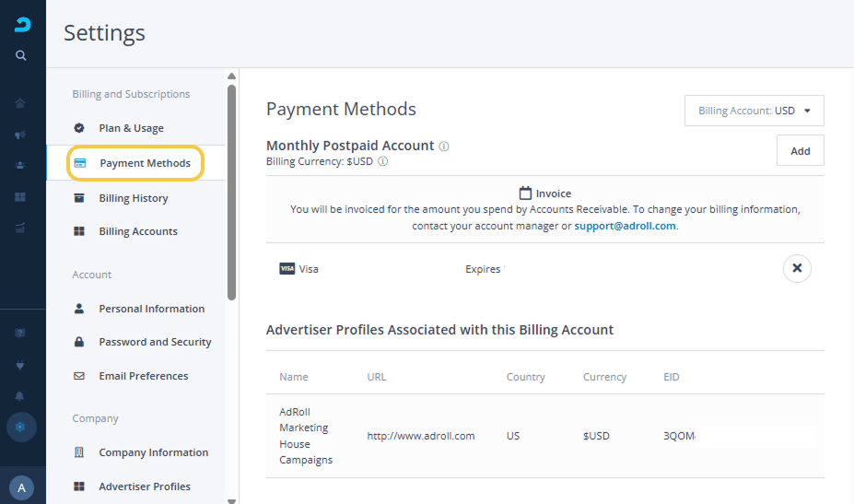
Task: Click the settings sidebar vertical scrollbar
Action: (231, 193)
